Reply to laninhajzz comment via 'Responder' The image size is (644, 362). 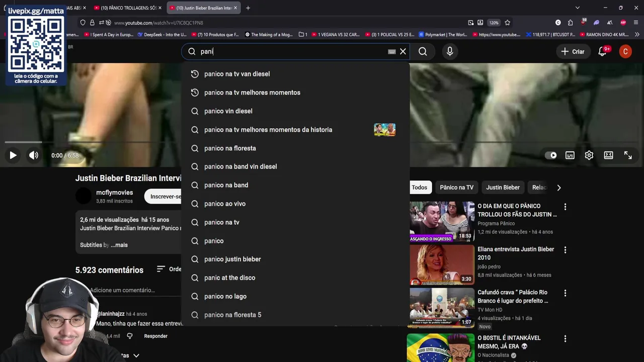(x=155, y=336)
